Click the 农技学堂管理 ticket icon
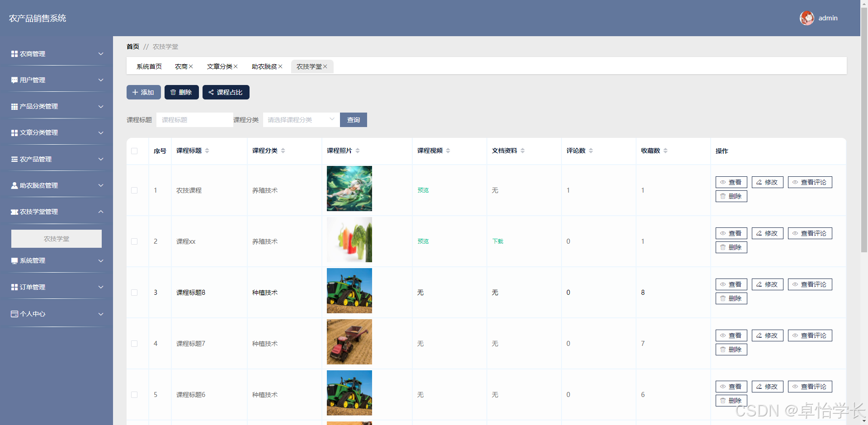 (14, 212)
